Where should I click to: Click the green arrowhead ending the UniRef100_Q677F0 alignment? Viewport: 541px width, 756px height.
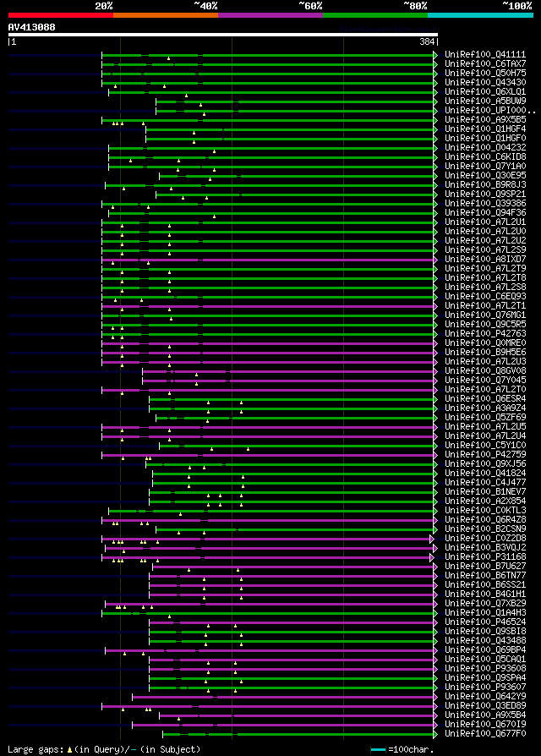pyautogui.click(x=435, y=734)
